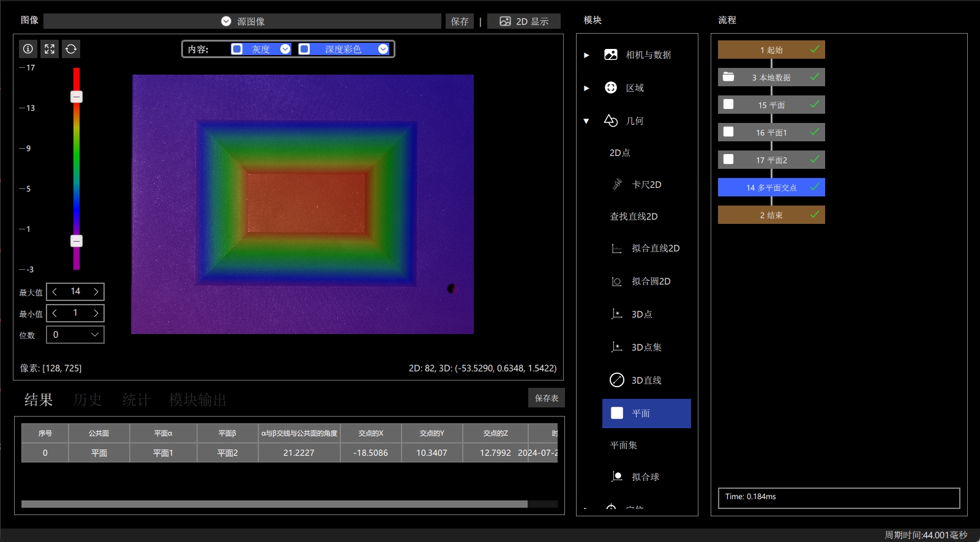Click the info icon above the color scale
This screenshot has width=980, height=542.
(28, 49)
